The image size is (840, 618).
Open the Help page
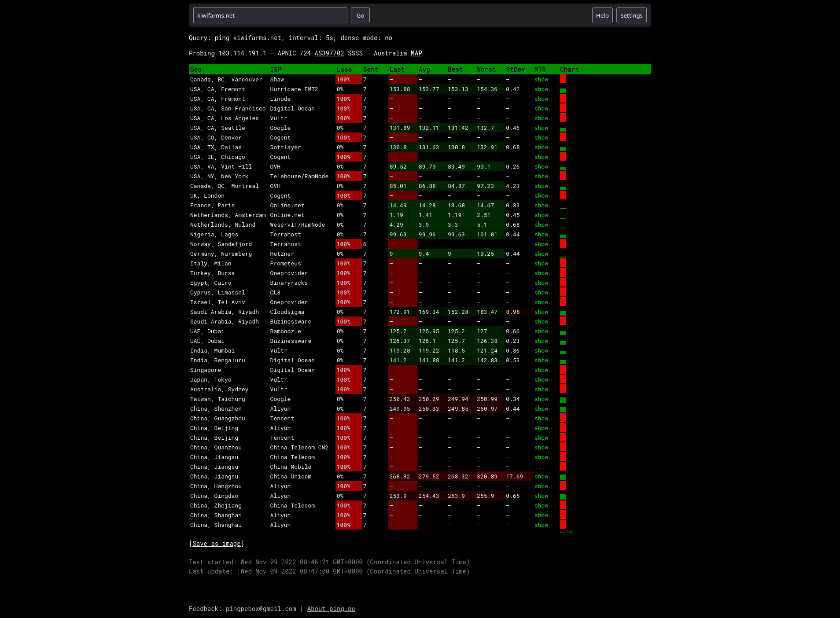click(x=602, y=15)
